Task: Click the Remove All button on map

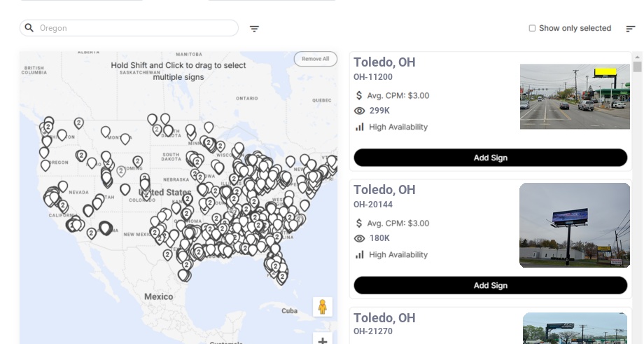Action: [x=315, y=59]
